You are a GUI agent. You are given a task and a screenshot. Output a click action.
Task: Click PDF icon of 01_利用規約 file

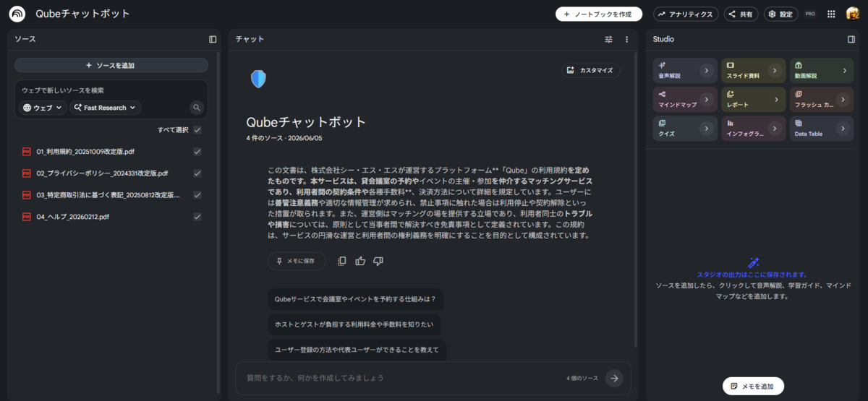(x=27, y=152)
